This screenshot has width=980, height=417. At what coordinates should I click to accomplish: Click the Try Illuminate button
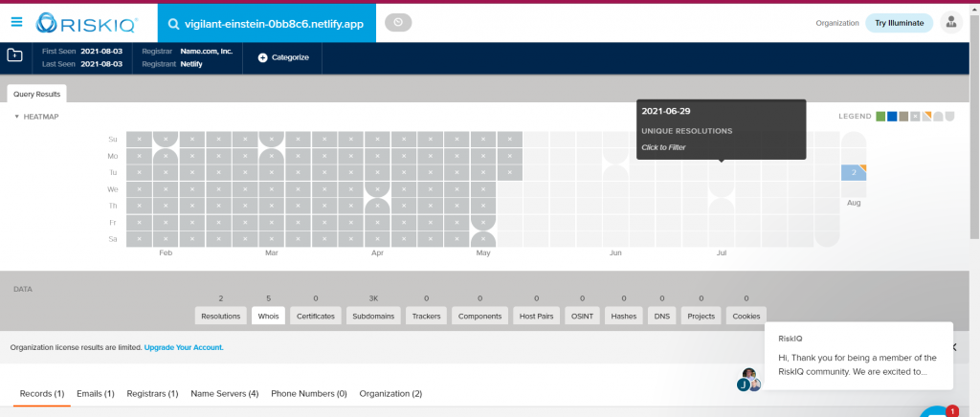coord(899,23)
